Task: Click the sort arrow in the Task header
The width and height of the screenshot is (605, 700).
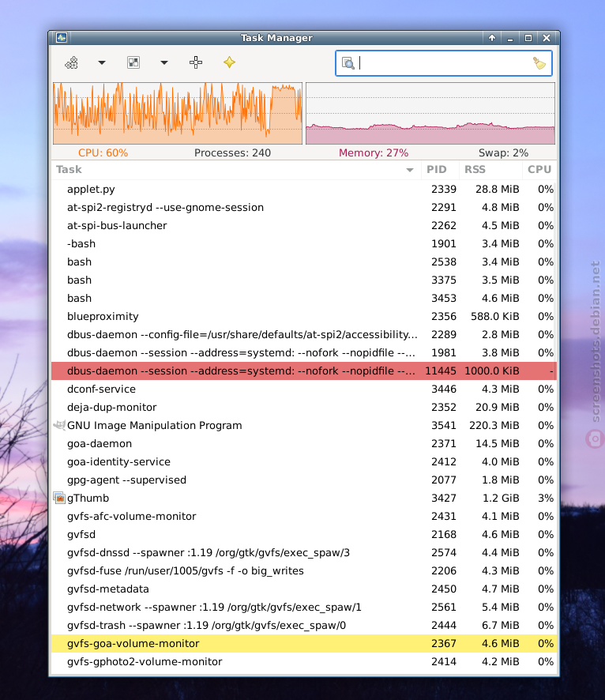Action: pos(410,170)
